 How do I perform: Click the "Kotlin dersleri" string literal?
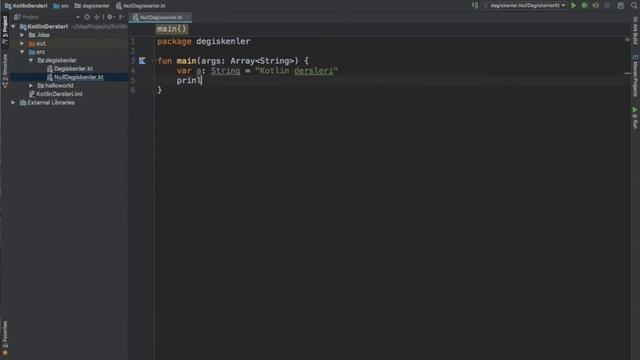(296, 71)
